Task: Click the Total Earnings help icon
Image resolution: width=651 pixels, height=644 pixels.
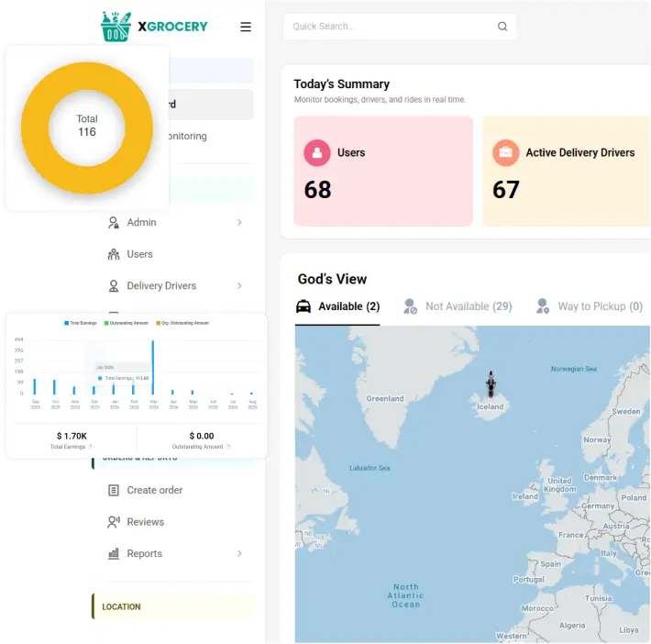Action: 90,447
